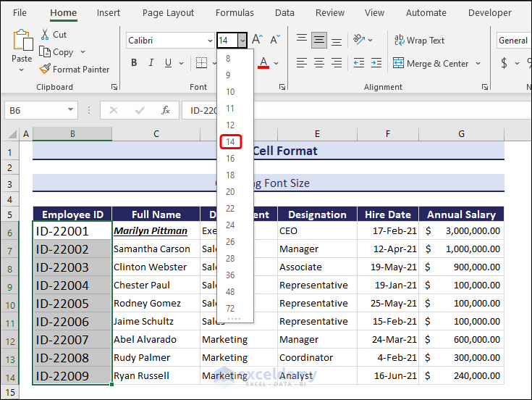The height and width of the screenshot is (400, 532).
Task: Increase font size with the large A icon
Action: point(256,40)
